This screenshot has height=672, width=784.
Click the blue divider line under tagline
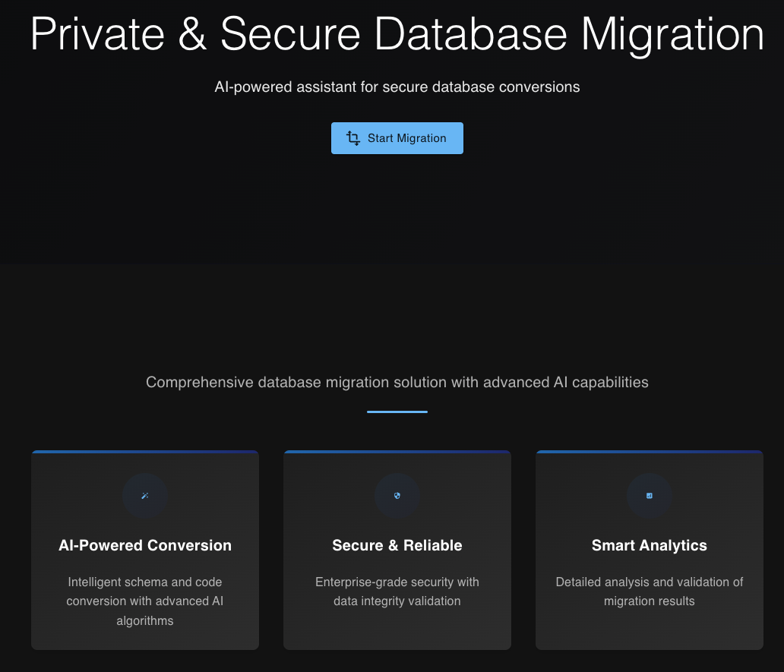pos(397,412)
